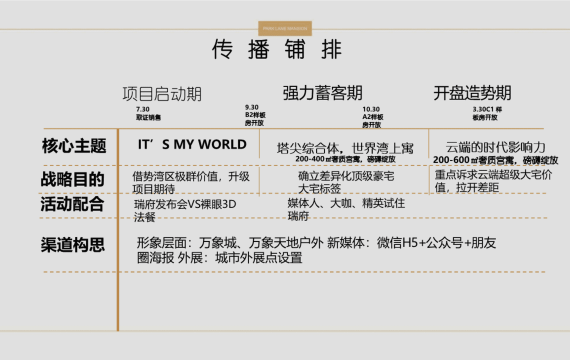Viewport: 570px width, 360px height.
Task: Select the slide title 传播铺排
Action: 277,49
